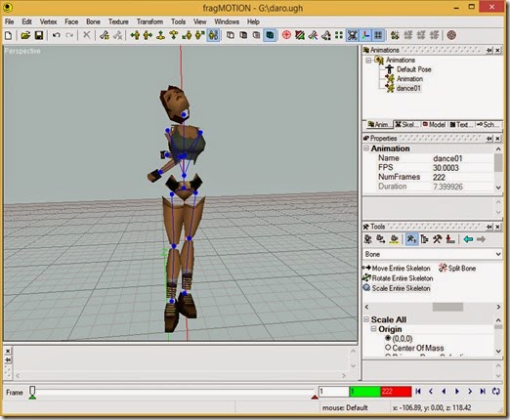This screenshot has width=510, height=420.
Task: Save the project via the floppy disk icon
Action: coord(39,35)
